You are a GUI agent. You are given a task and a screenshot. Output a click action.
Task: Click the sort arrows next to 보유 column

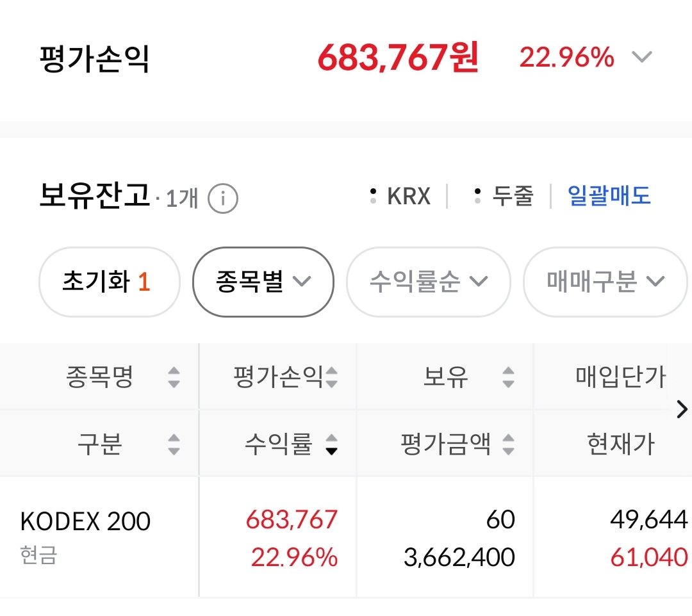(x=508, y=377)
